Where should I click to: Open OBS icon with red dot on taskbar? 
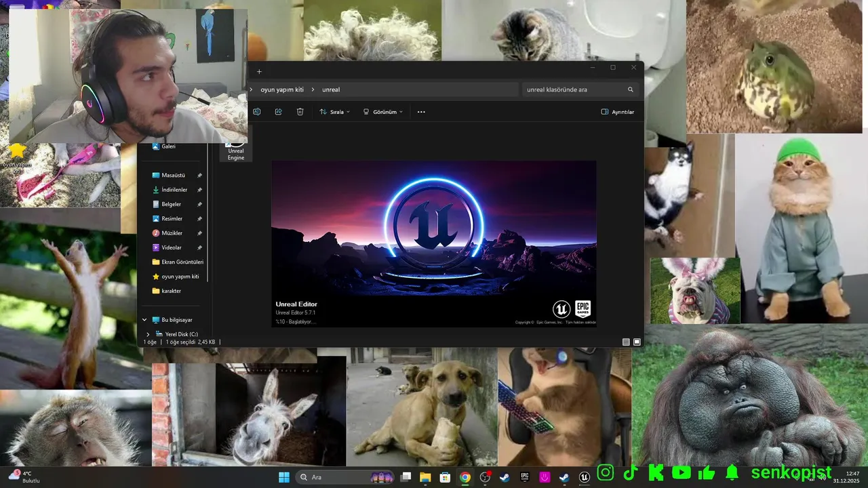[485, 477]
